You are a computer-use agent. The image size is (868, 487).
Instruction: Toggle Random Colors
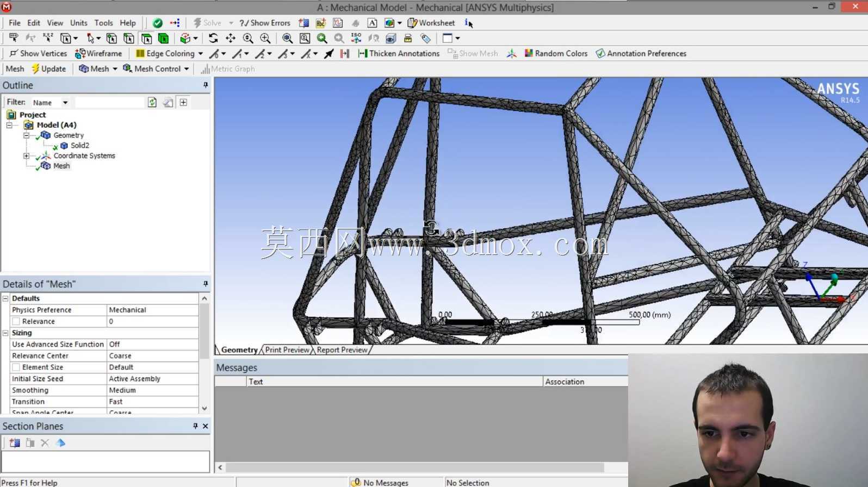pos(556,53)
